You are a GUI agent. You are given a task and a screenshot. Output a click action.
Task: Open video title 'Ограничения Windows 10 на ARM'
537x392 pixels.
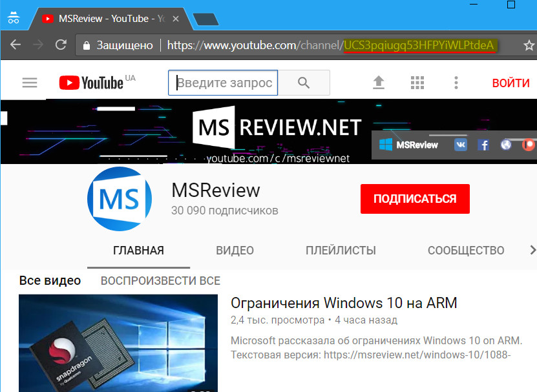[344, 303]
